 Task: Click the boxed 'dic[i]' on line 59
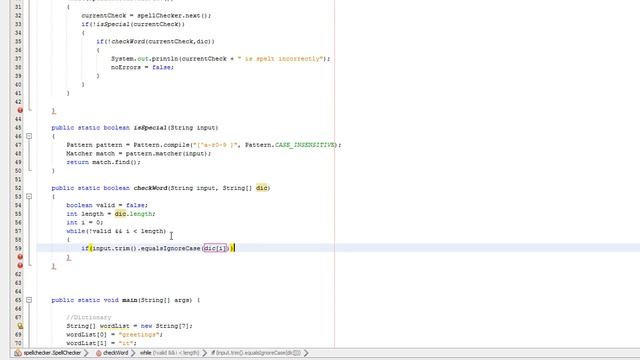(x=215, y=248)
